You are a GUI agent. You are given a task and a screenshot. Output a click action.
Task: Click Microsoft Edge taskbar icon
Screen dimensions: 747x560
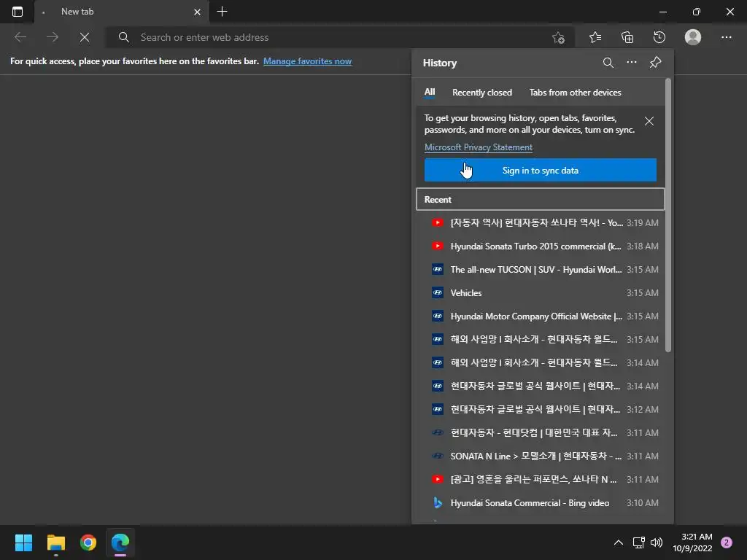click(x=120, y=542)
